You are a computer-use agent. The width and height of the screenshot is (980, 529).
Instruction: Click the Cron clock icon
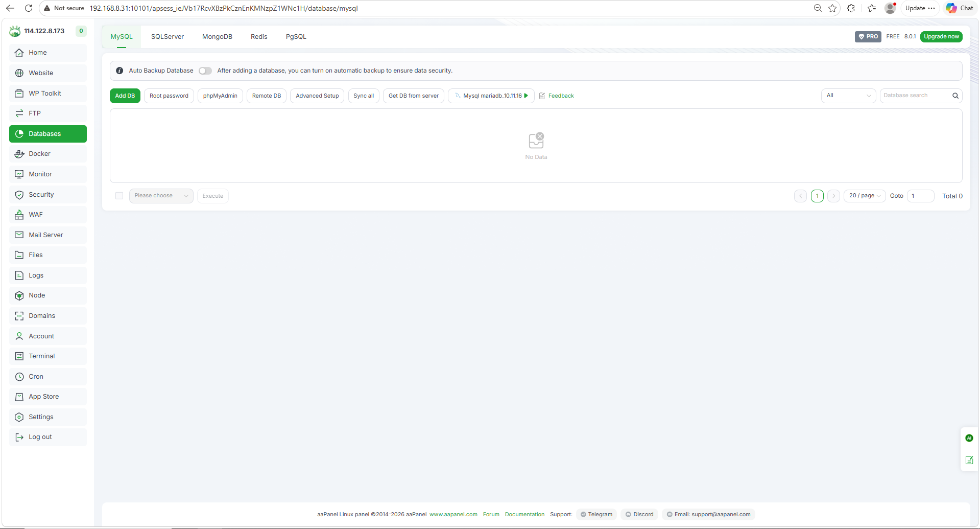(x=19, y=377)
